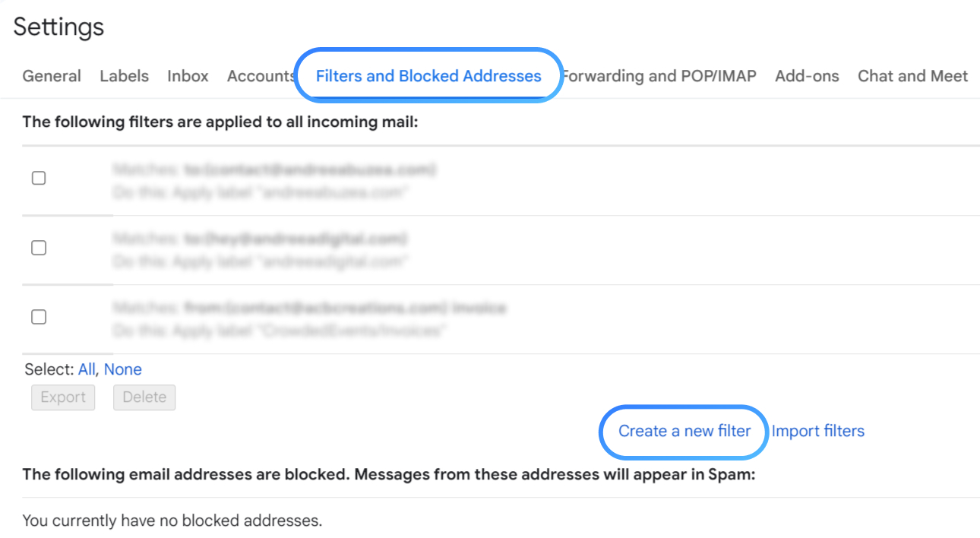The width and height of the screenshot is (980, 538).
Task: Select all filters using the All link
Action: click(86, 369)
